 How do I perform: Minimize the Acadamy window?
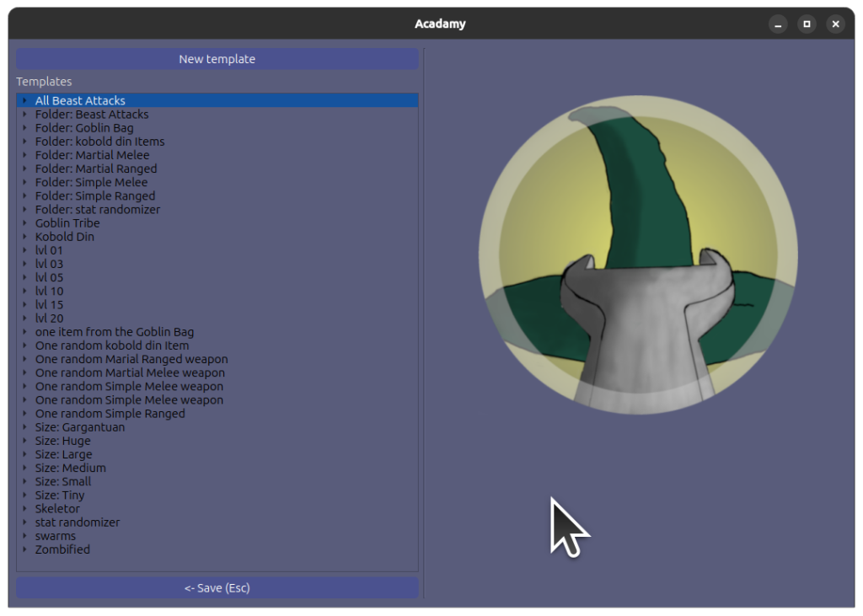[778, 24]
